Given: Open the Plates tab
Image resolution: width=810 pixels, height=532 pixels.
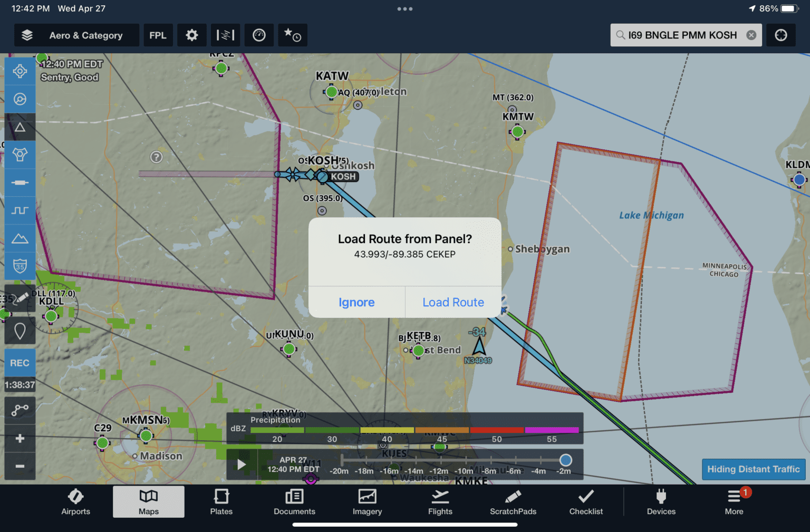Looking at the screenshot, I should tap(221, 501).
